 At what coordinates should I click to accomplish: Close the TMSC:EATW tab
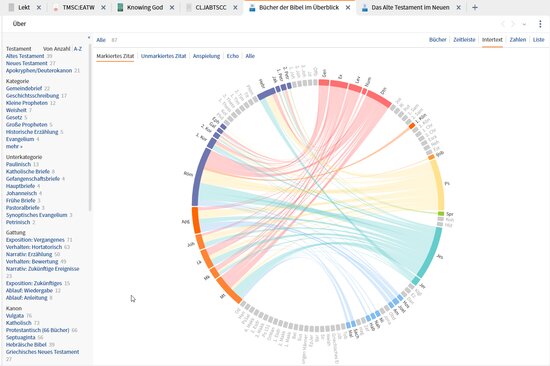click(x=103, y=7)
